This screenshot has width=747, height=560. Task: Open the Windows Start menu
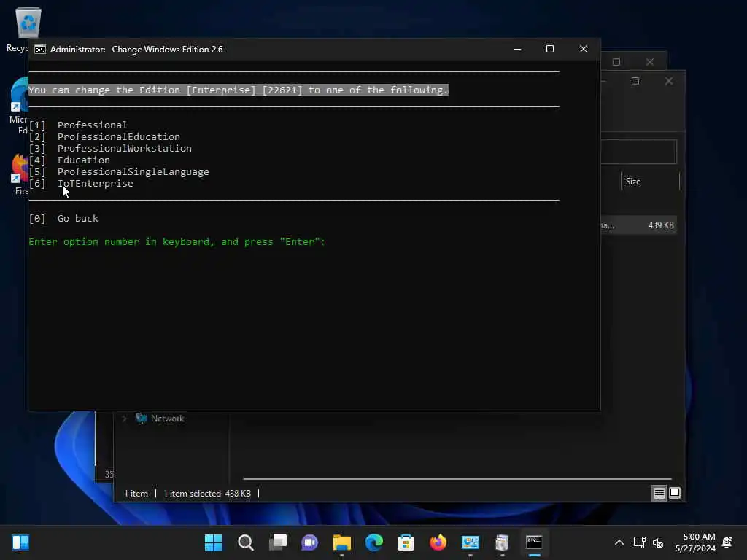tap(213, 542)
